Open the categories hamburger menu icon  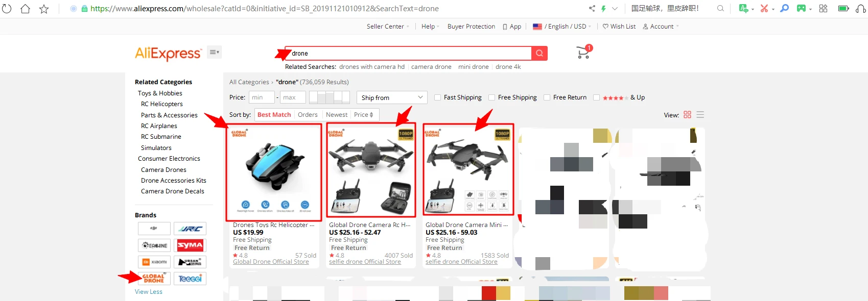click(214, 52)
